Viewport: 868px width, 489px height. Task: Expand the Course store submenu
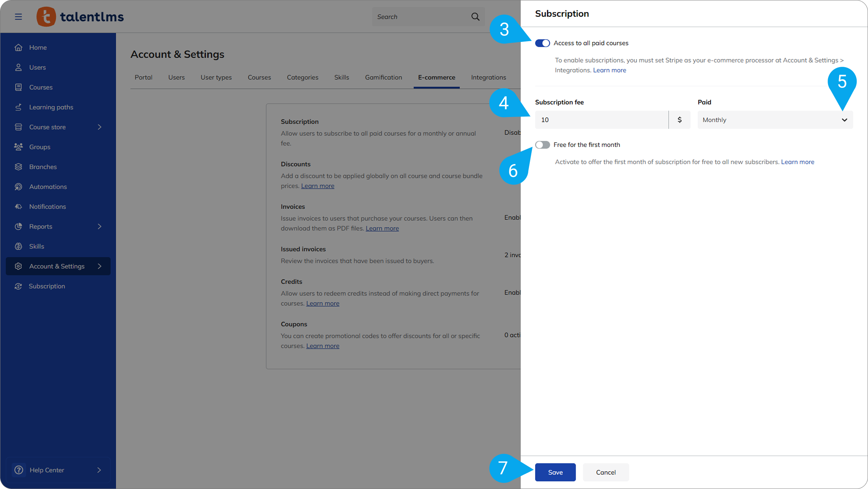[100, 127]
